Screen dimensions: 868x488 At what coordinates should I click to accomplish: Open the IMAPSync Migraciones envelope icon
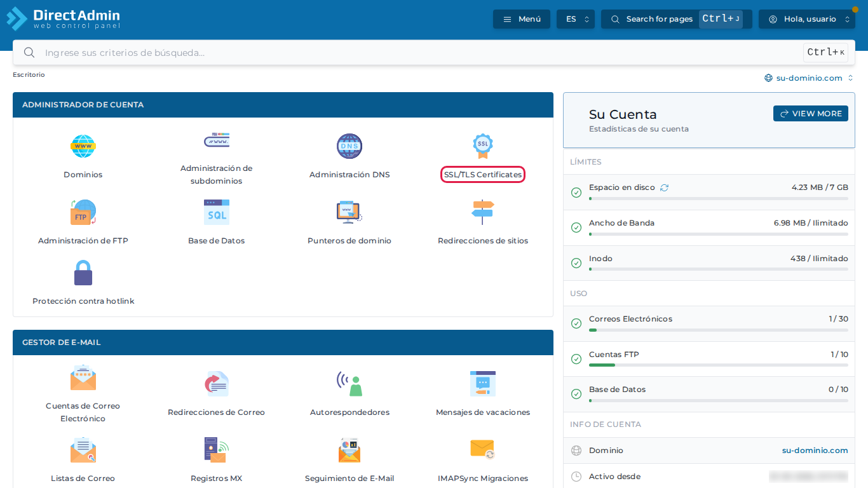click(483, 449)
